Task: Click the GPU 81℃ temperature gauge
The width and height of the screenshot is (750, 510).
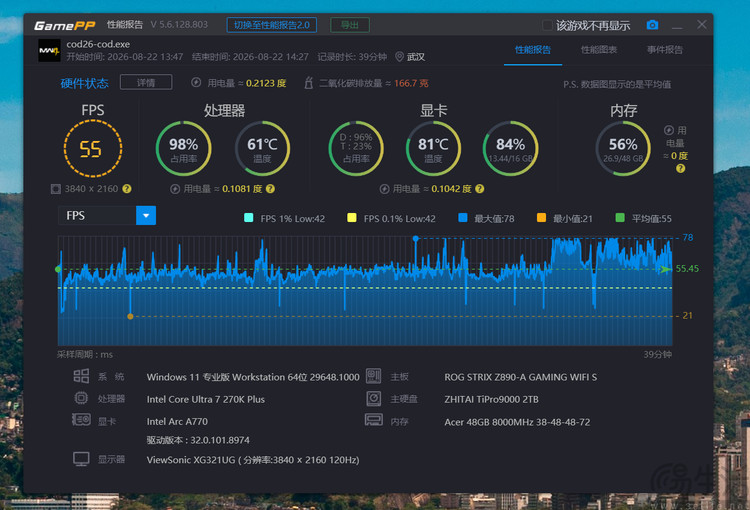Action: coord(433,148)
